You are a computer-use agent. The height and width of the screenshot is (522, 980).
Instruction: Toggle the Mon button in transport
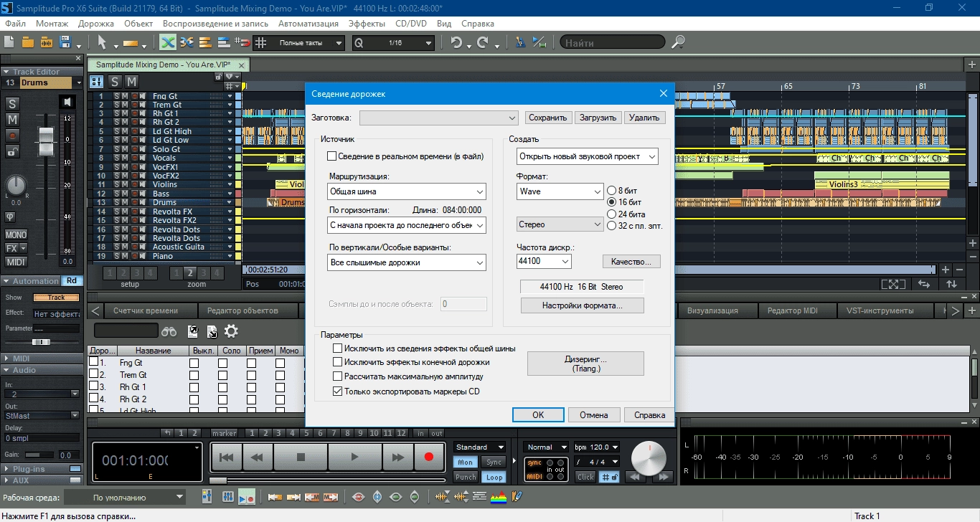466,462
